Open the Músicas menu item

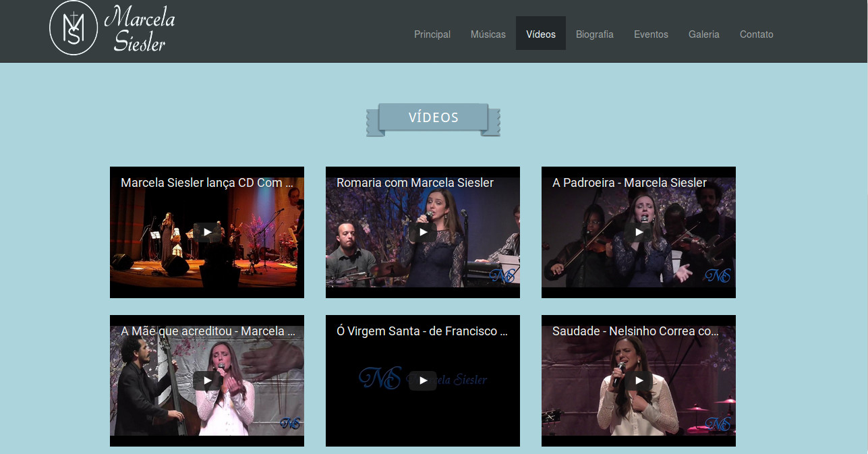point(488,34)
